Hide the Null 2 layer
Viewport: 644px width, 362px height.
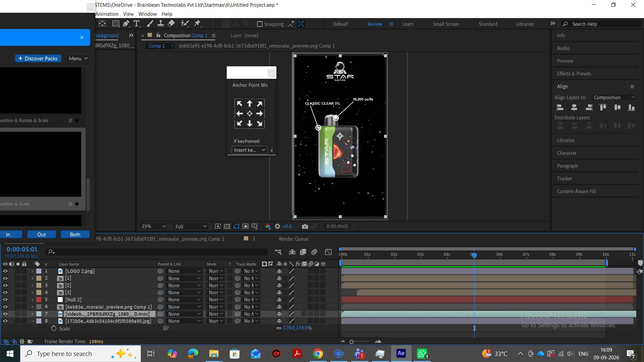click(x=5, y=300)
